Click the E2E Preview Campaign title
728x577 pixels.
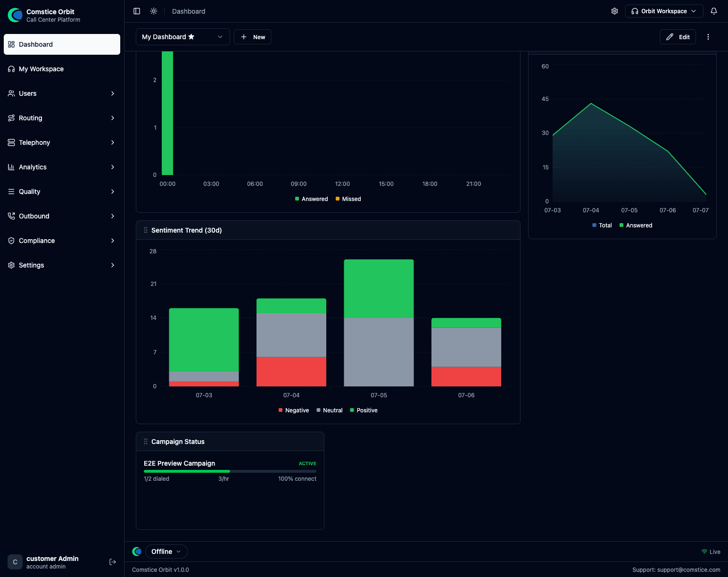[x=179, y=463]
